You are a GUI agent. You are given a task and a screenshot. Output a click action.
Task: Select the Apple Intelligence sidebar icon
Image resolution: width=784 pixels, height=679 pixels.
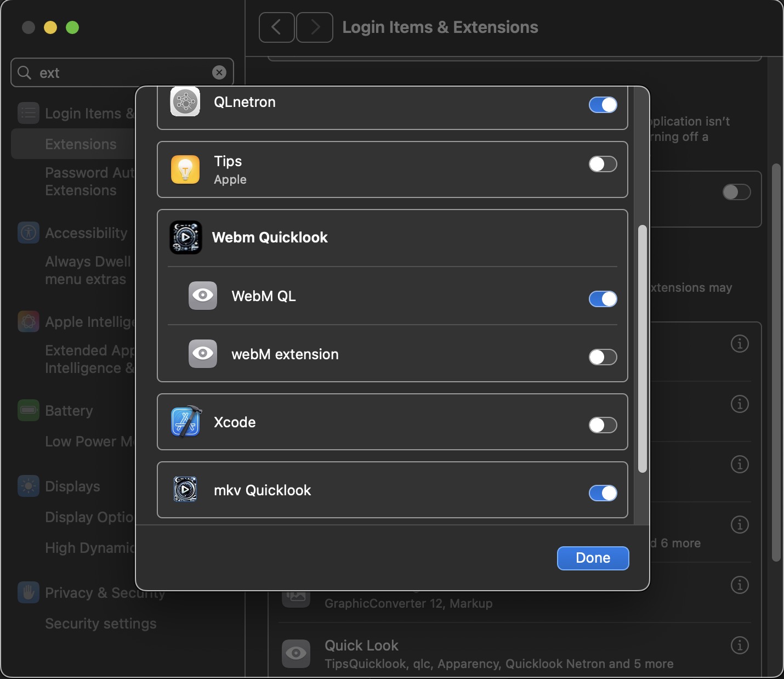29,321
